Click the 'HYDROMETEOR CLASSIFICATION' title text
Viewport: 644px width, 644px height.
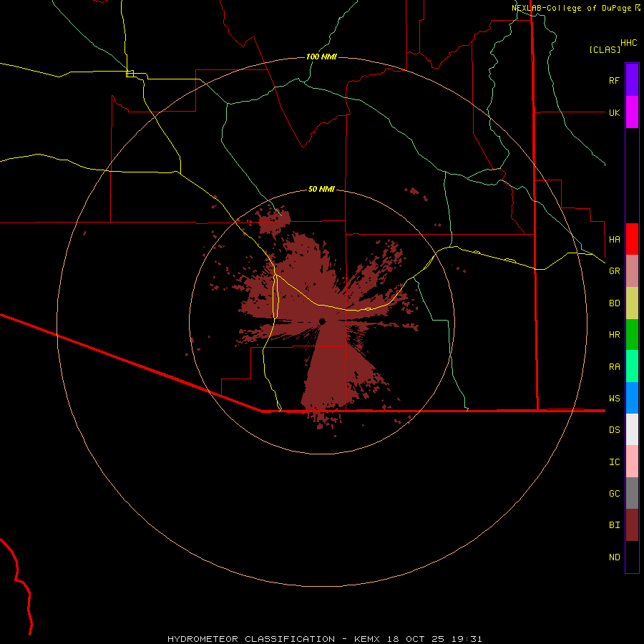251,639
